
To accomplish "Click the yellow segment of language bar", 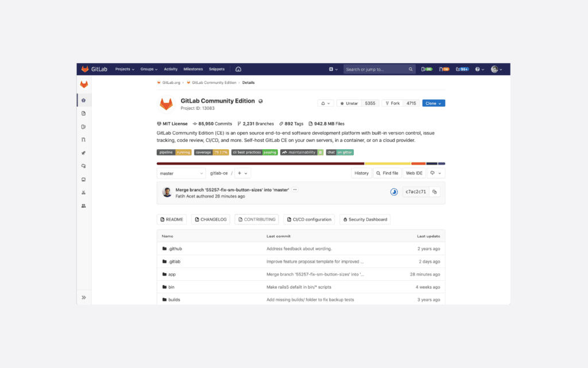I will pyautogui.click(x=388, y=164).
